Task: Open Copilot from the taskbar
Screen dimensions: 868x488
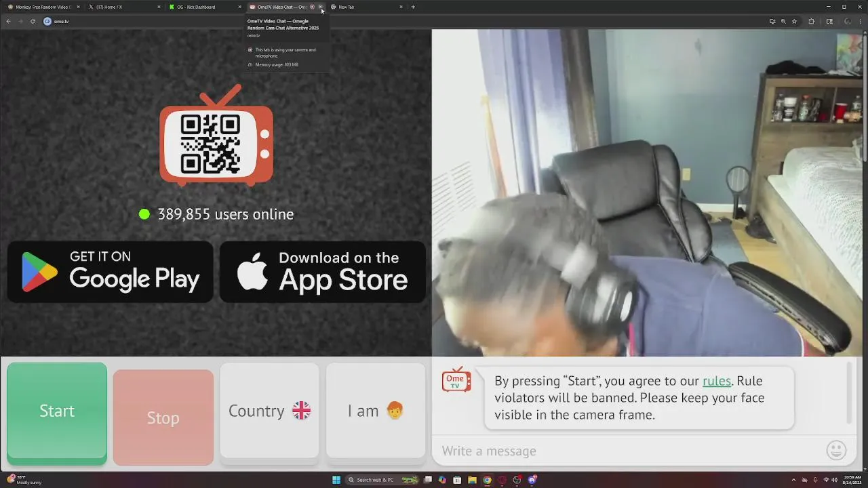Action: tap(442, 480)
